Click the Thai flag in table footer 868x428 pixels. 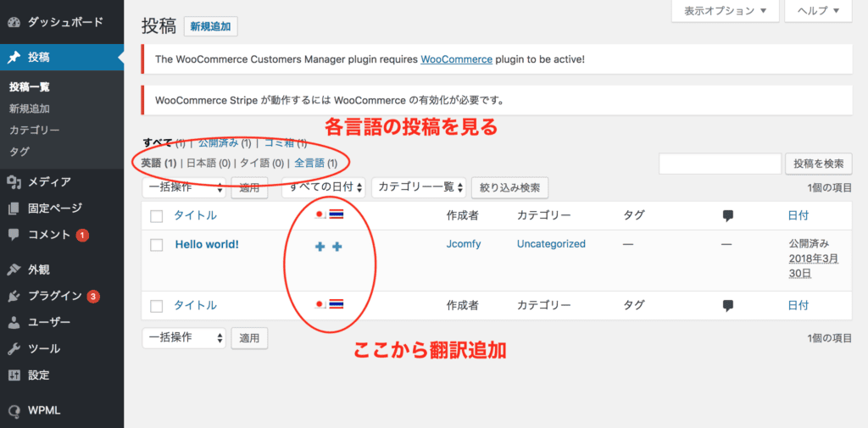tap(336, 303)
